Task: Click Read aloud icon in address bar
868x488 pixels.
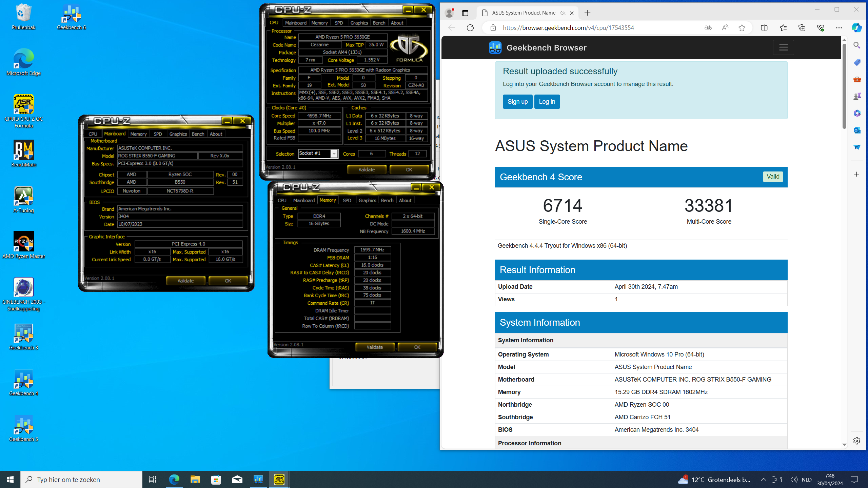Action: tap(725, 28)
